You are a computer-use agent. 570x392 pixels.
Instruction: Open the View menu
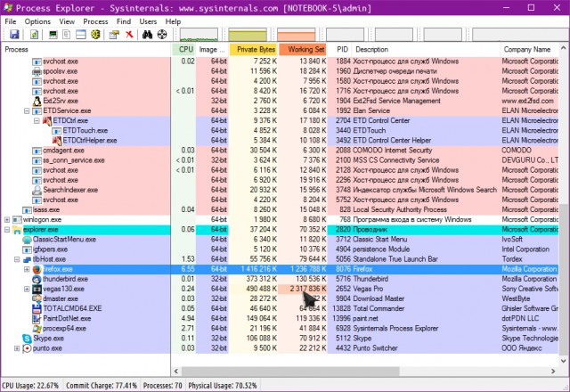67,21
